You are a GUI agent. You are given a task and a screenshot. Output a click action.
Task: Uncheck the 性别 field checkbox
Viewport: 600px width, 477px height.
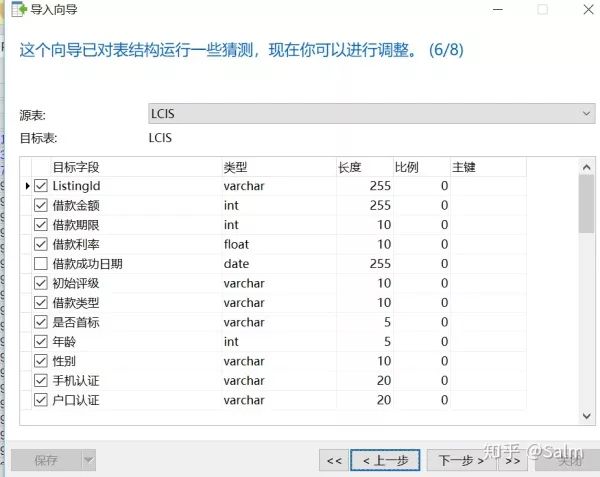coord(41,361)
